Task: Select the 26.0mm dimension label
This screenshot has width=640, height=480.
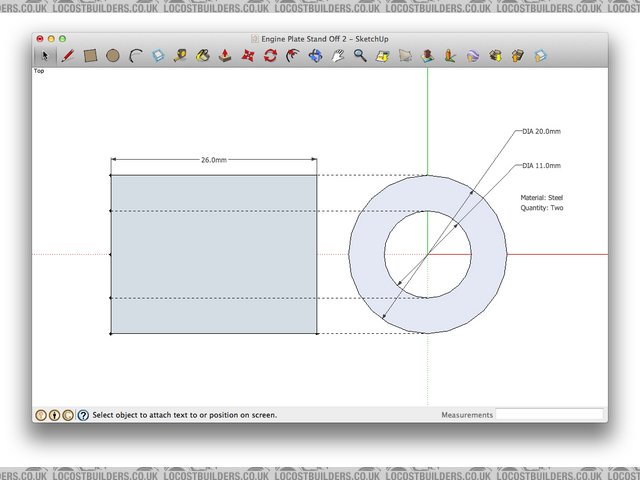Action: point(214,160)
